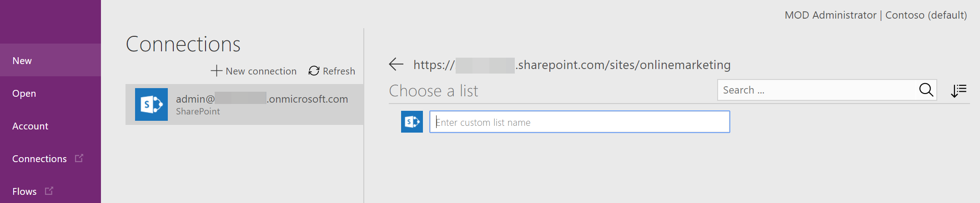Select the SharePoint connection icon
Image resolution: width=980 pixels, height=203 pixels.
(x=151, y=104)
